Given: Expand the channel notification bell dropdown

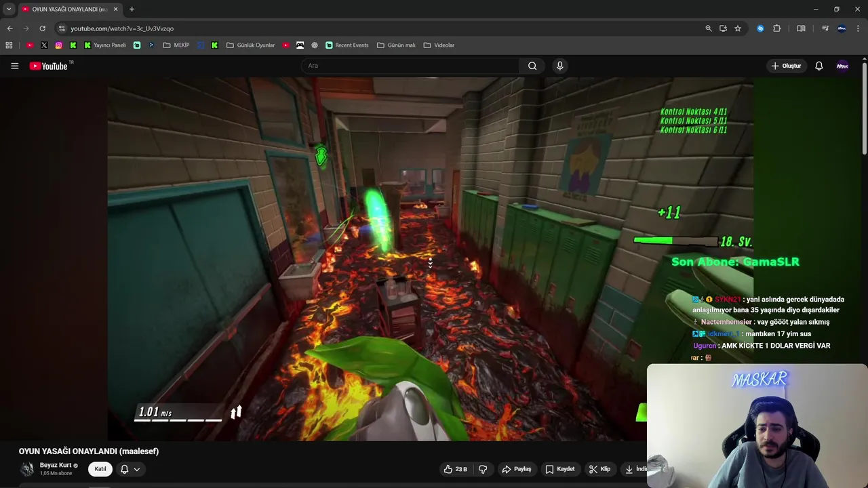Looking at the screenshot, I should pos(130,469).
